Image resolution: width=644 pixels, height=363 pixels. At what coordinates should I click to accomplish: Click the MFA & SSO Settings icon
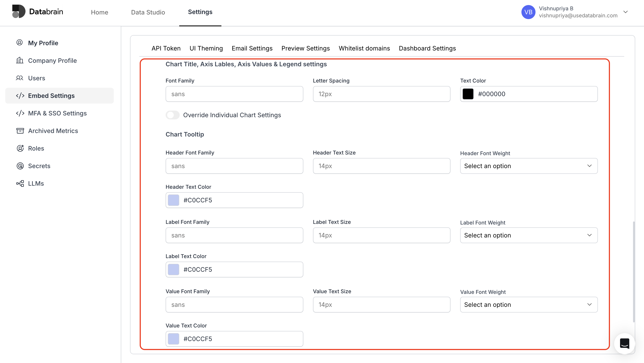[20, 113]
